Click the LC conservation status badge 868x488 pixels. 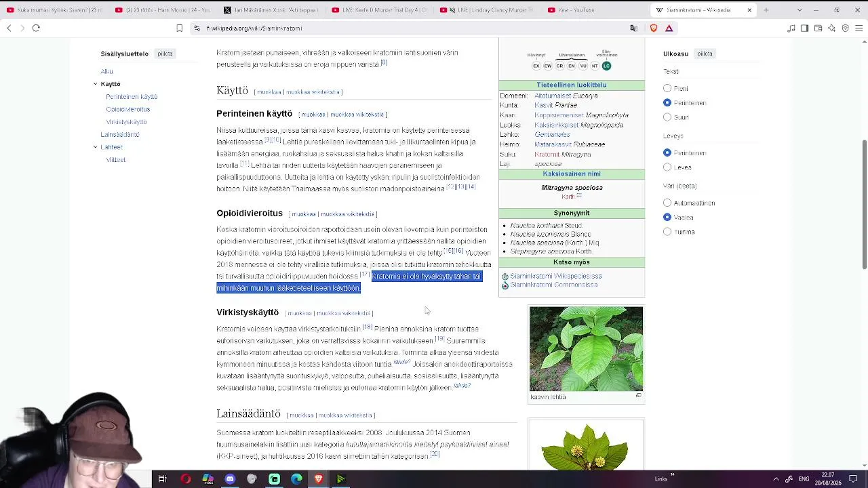(x=606, y=66)
